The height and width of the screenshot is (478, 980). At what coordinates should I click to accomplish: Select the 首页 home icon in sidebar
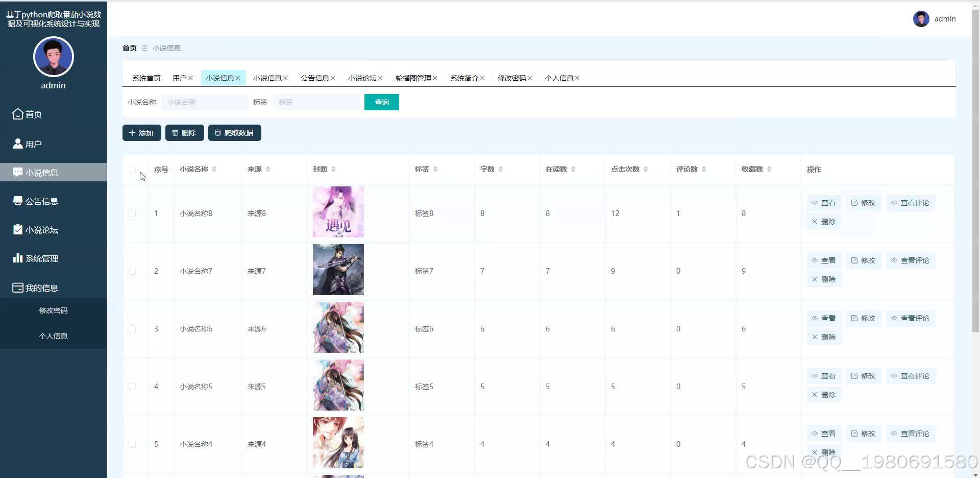click(17, 114)
